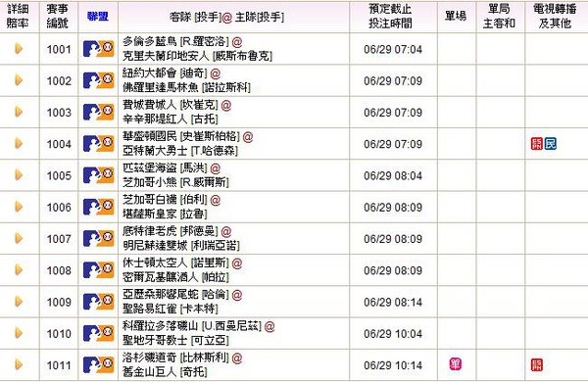Click MLB league logo in row 1005
Viewport: 588px width, 382px height.
tap(98, 175)
